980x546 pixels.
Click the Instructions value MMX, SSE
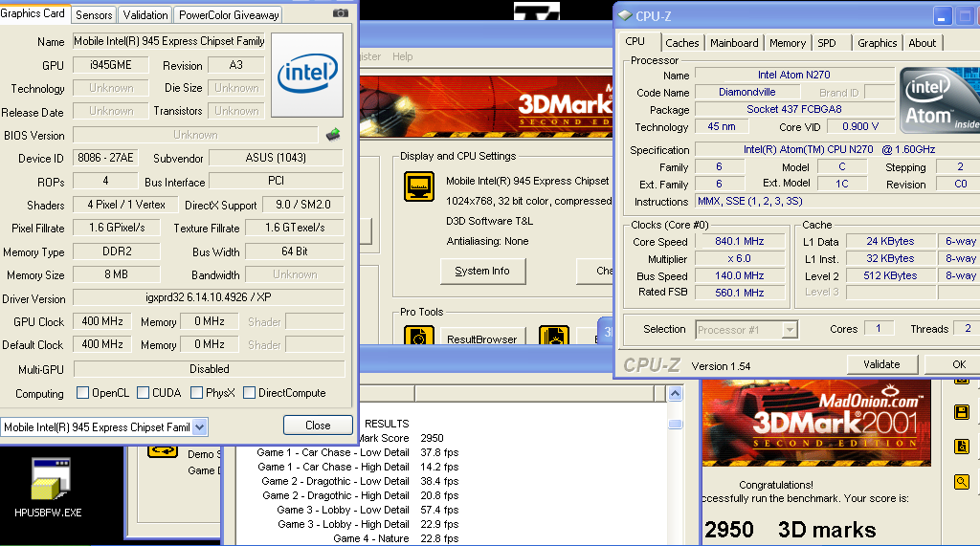(838, 201)
